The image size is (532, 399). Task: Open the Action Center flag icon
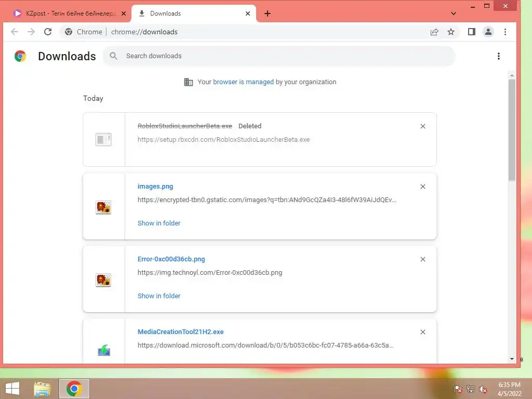coord(458,389)
